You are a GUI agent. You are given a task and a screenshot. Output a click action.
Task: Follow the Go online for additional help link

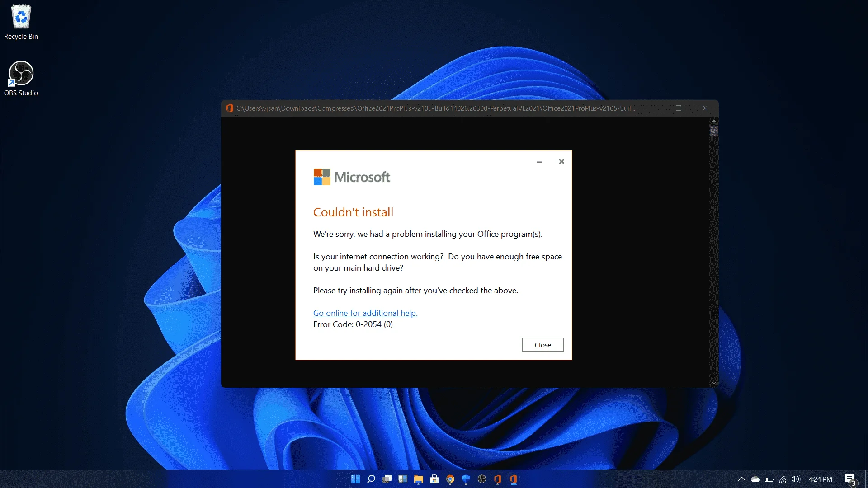[x=365, y=313]
